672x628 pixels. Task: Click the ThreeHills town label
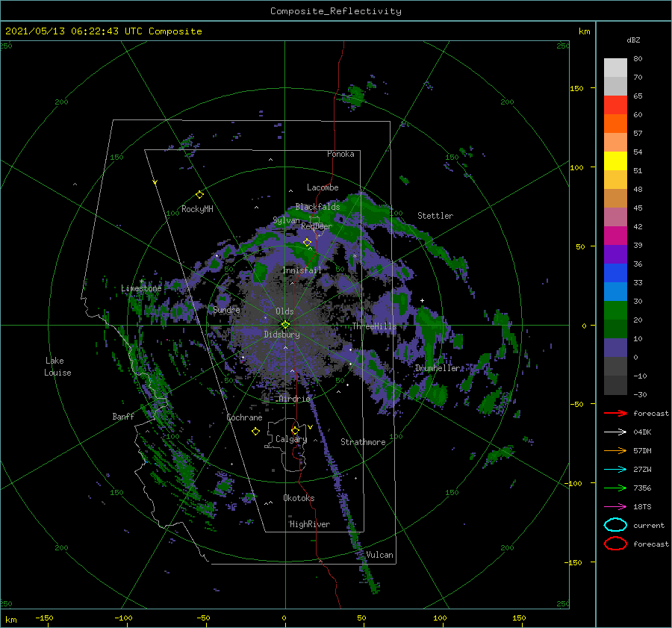(374, 326)
